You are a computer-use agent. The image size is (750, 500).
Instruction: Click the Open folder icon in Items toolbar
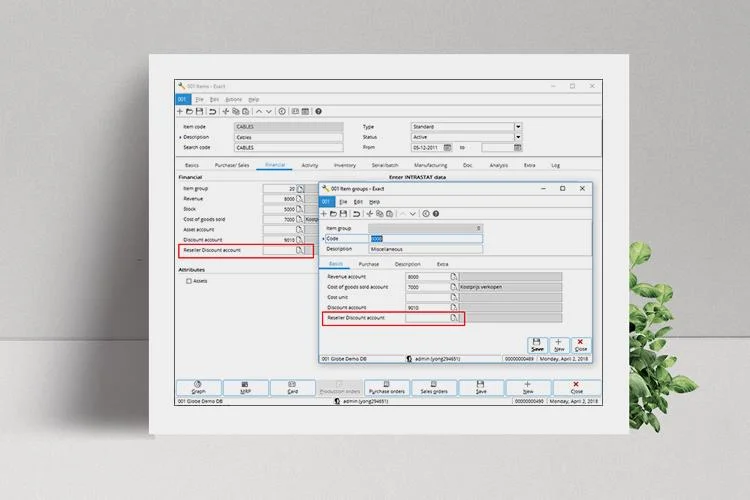189,111
